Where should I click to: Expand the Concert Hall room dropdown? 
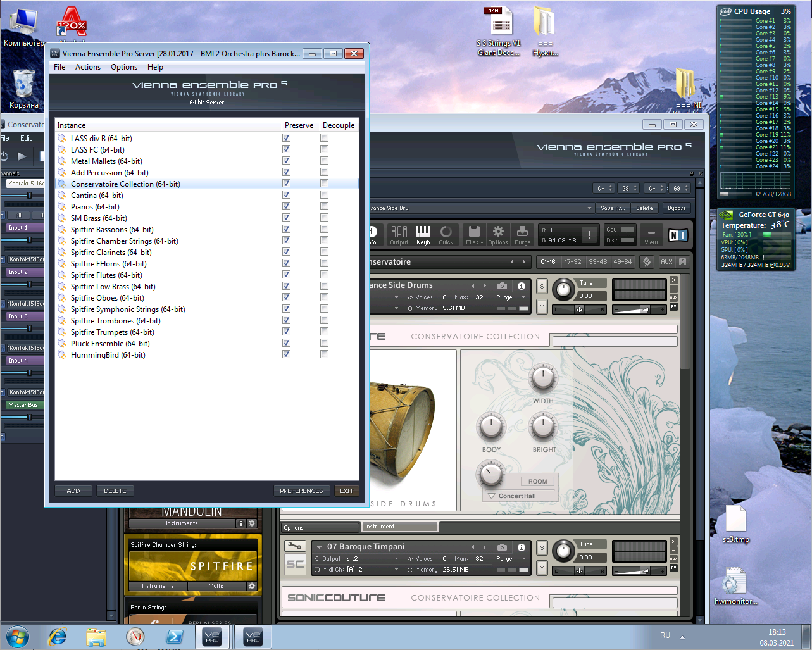(520, 496)
